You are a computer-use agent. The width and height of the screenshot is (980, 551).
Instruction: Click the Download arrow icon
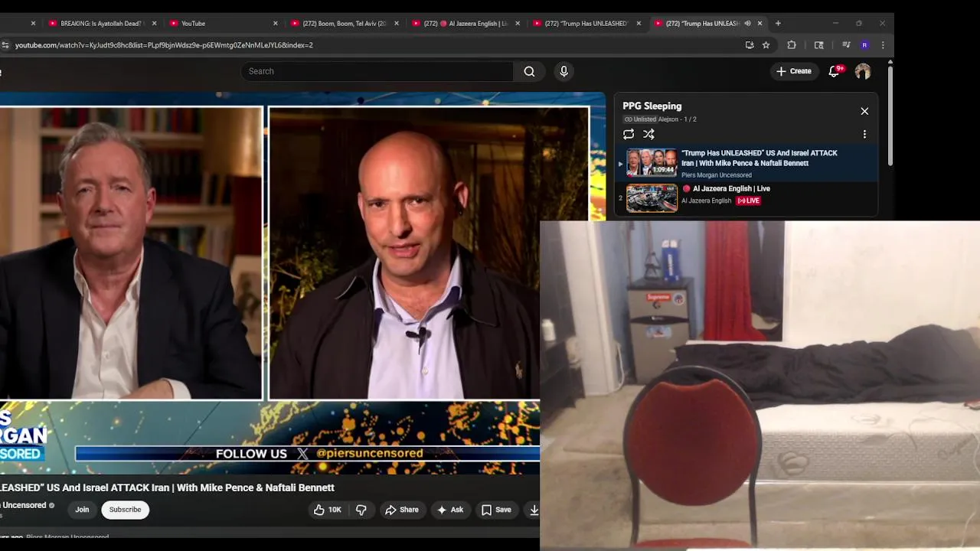[x=534, y=510]
